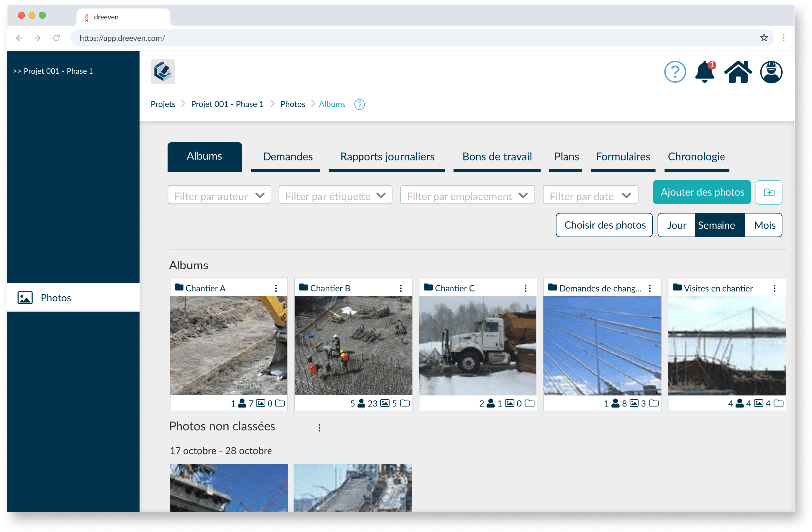Open Chantier B construction site thumbnail
Image resolution: width=812 pixels, height=532 pixels.
pos(354,346)
